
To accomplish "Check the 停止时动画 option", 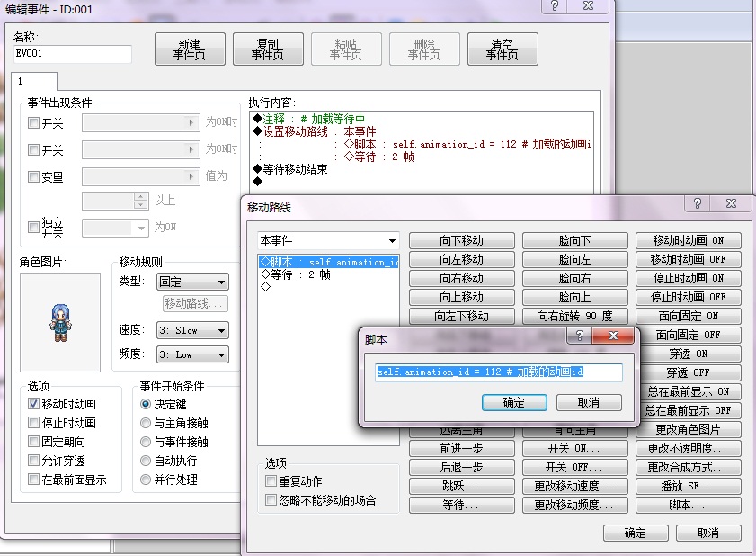I will (33, 423).
